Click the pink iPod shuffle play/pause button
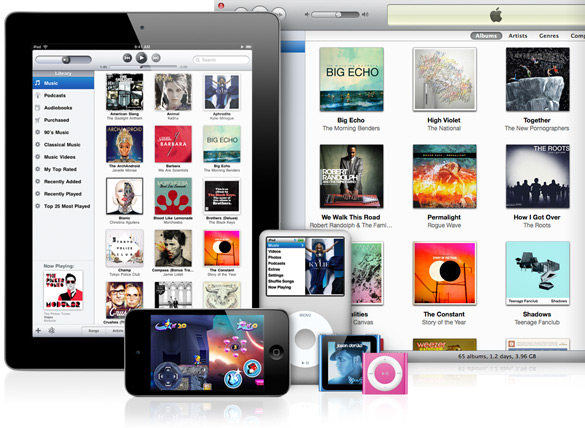The height and width of the screenshot is (428, 585). [385, 374]
